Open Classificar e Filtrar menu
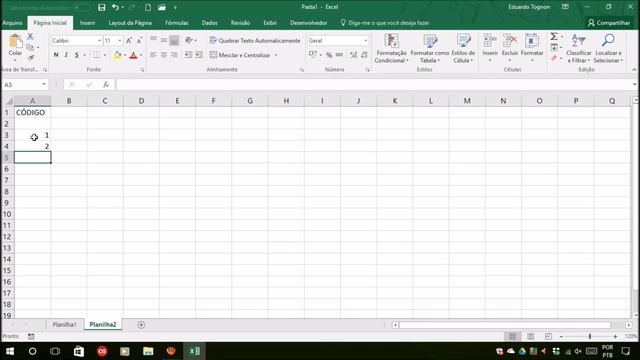The height and width of the screenshot is (360, 640). pyautogui.click(x=579, y=49)
